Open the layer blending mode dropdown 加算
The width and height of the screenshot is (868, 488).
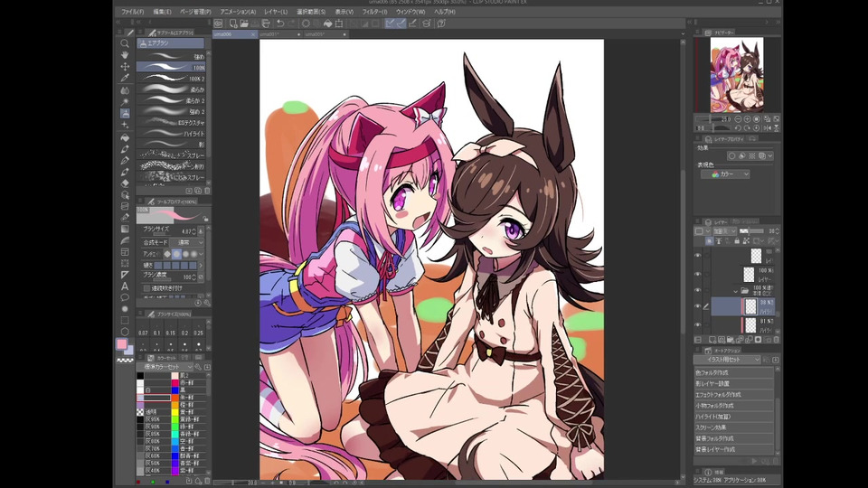pyautogui.click(x=725, y=230)
